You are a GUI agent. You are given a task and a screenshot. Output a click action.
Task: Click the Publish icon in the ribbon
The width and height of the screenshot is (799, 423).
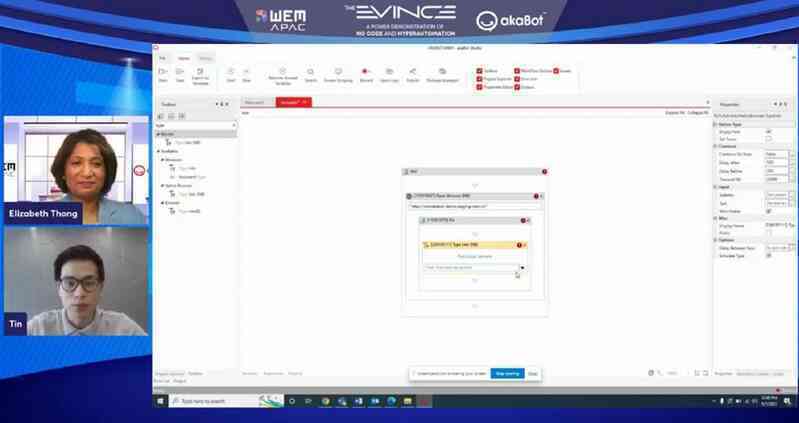coord(413,72)
